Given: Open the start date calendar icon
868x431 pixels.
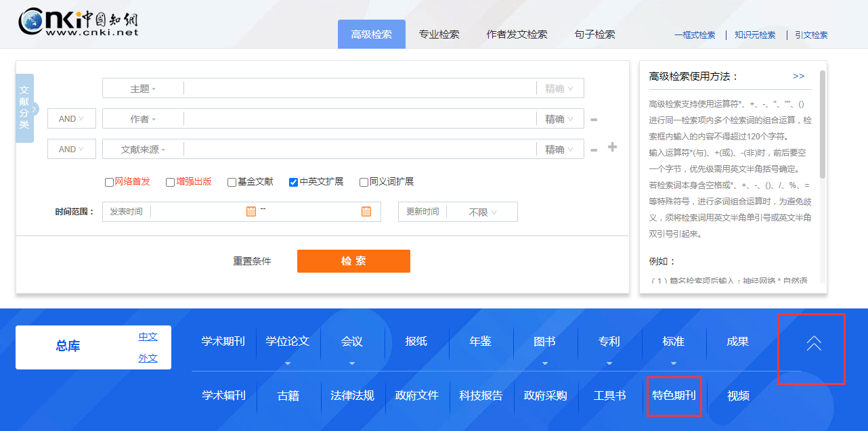Looking at the screenshot, I should pos(251,211).
